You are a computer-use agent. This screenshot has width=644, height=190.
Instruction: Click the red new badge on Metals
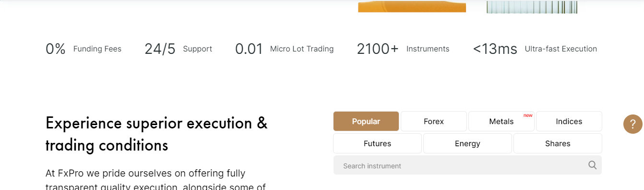click(528, 115)
